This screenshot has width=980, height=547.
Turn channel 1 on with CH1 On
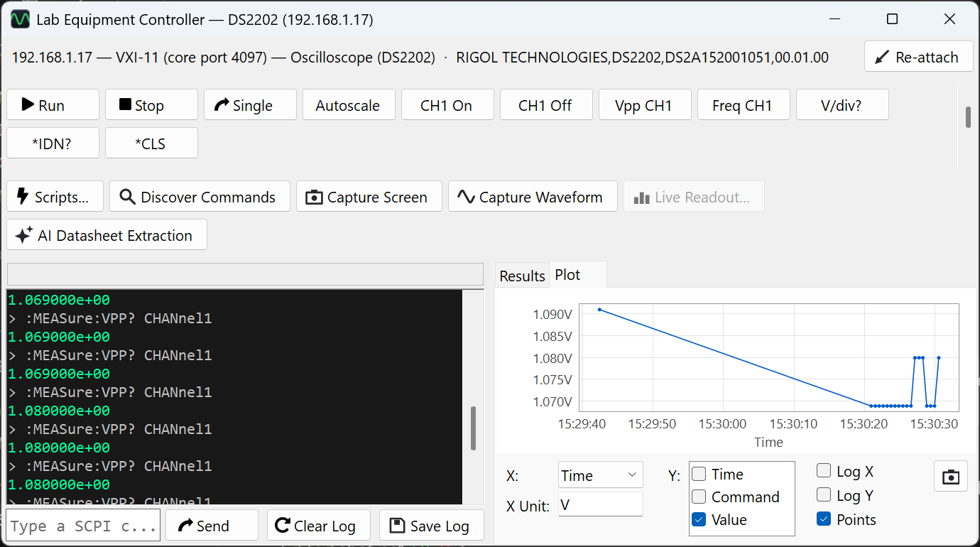[447, 105]
